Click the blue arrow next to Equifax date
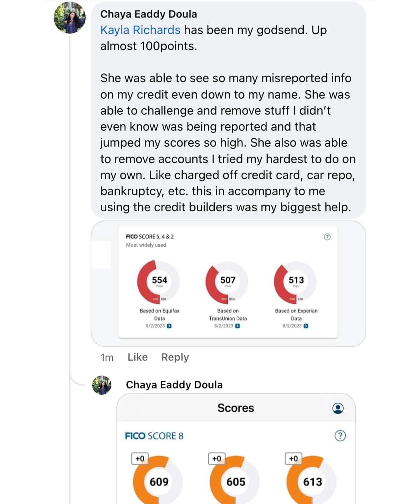The image size is (420, 504). pyautogui.click(x=169, y=326)
